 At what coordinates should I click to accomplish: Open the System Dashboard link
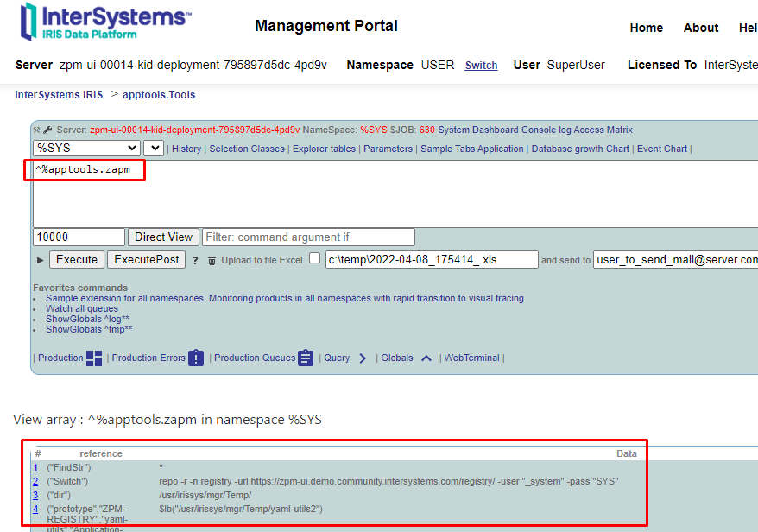(x=478, y=130)
